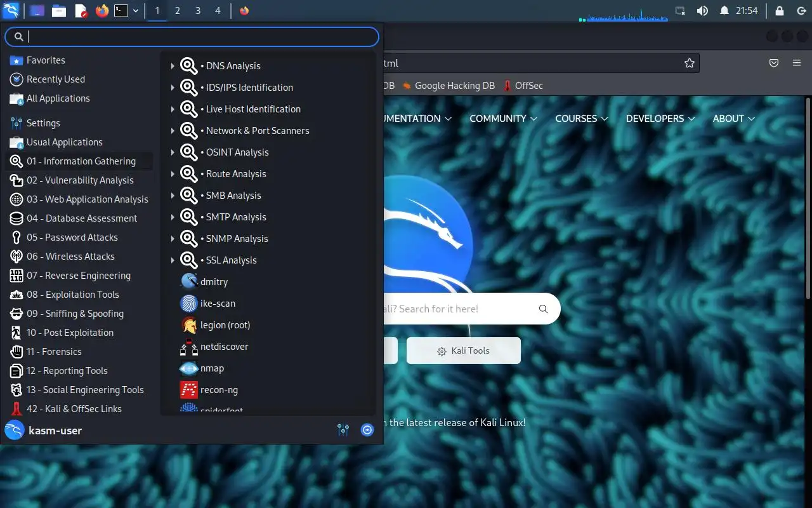Select 05 - Password Attacks category
Screen dimensions: 812x508
tap(79, 237)
